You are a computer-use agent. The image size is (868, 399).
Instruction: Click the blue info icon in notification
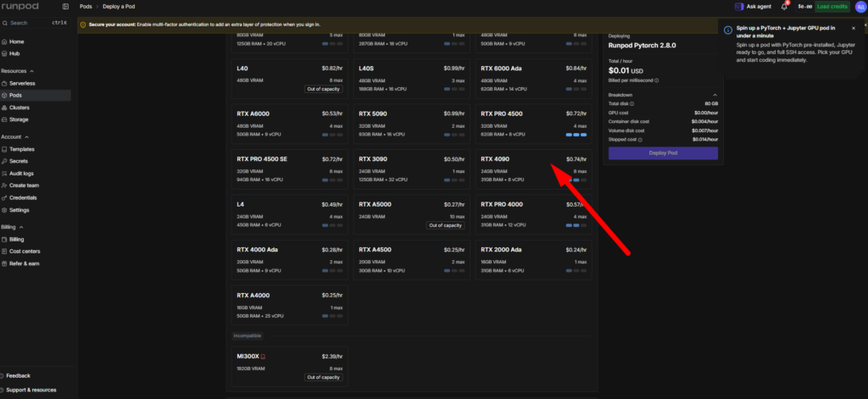728,30
